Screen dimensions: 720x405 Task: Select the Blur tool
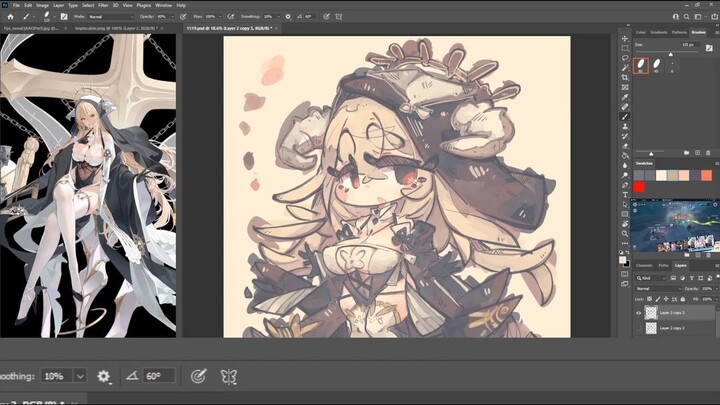[625, 165]
